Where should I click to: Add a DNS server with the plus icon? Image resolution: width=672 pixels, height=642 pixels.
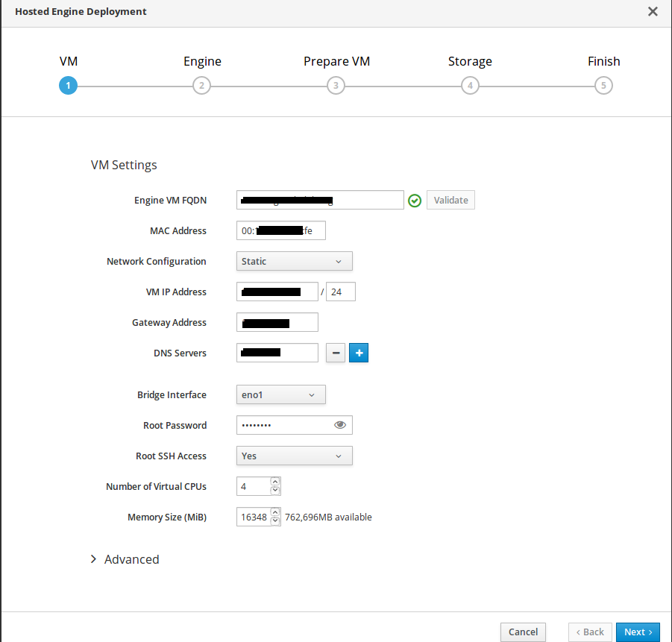click(x=359, y=353)
